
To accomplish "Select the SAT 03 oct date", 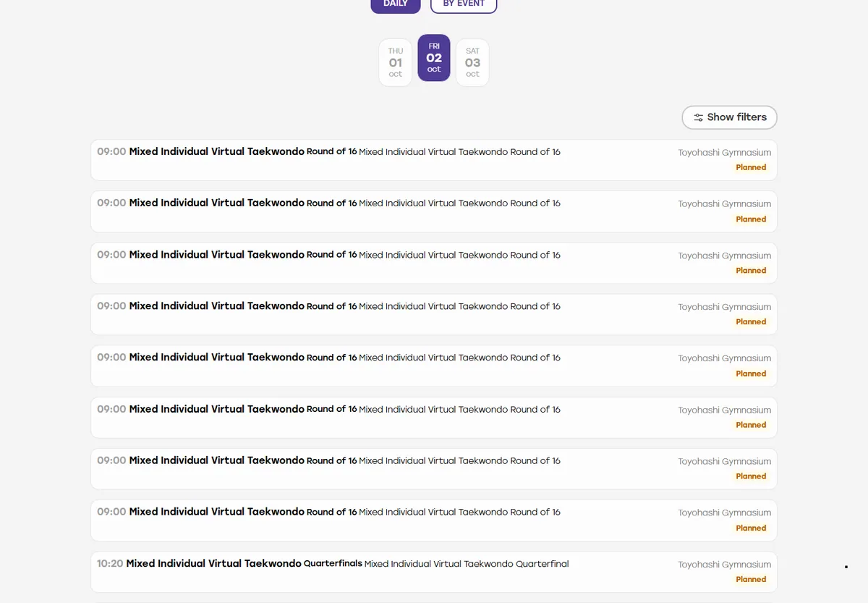I will pyautogui.click(x=472, y=62).
